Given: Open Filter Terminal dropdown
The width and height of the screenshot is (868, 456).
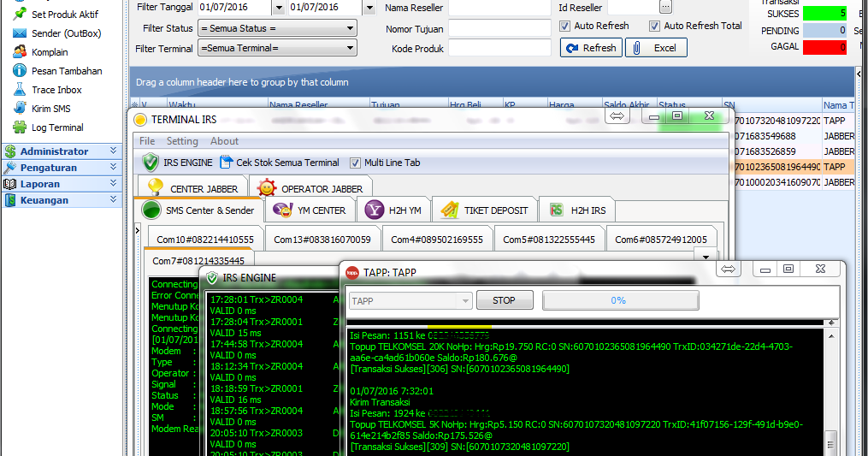Looking at the screenshot, I should (x=350, y=48).
